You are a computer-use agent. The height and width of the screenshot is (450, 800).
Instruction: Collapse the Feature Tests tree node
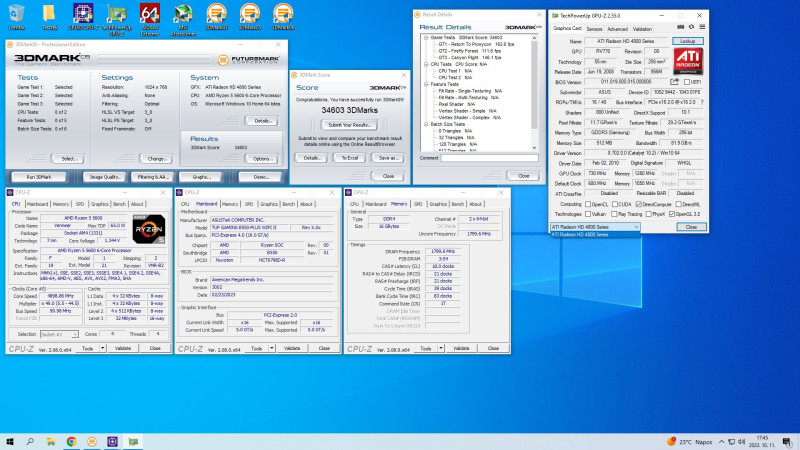coord(426,84)
